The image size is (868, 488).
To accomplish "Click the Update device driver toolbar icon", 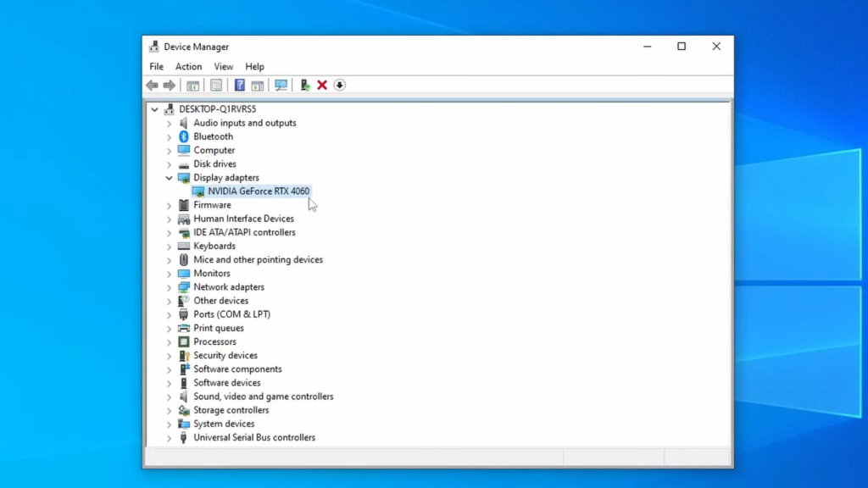I will pyautogui.click(x=304, y=86).
